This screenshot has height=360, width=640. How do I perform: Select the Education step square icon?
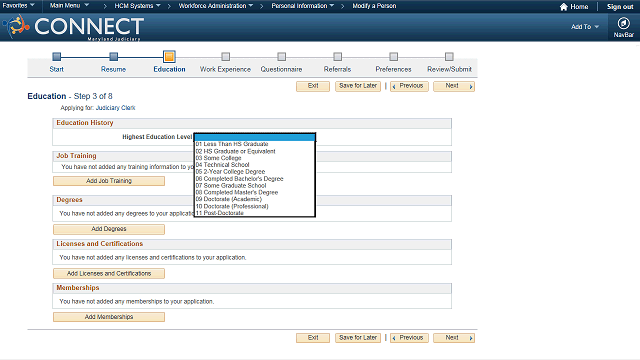point(169,56)
